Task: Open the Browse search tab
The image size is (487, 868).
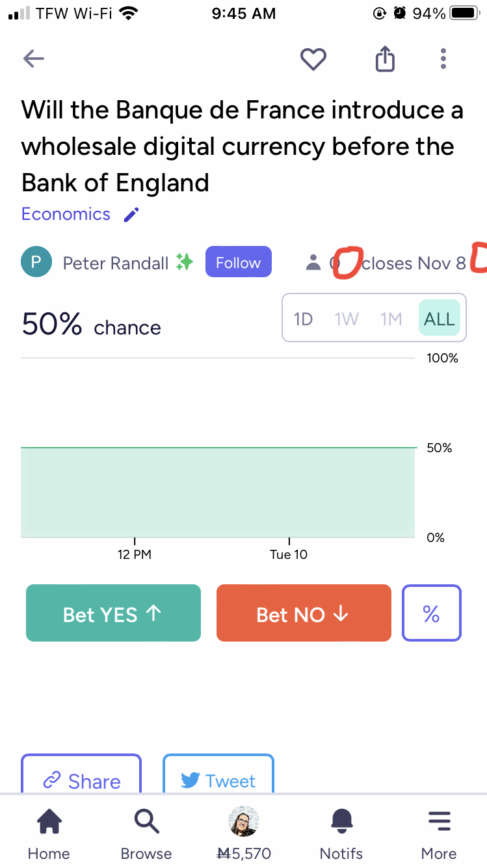Action: (x=146, y=834)
